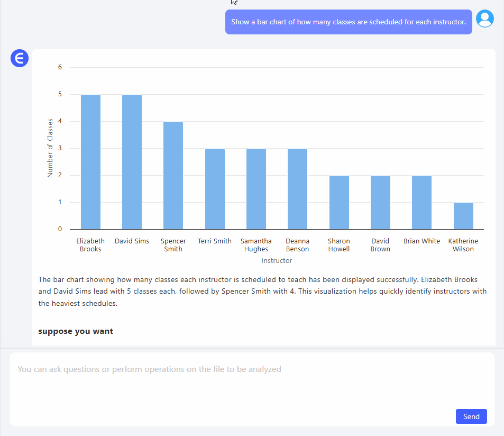Screen dimensions: 504x436
Task: Click the Katherine Wilson bar
Action: [463, 216]
